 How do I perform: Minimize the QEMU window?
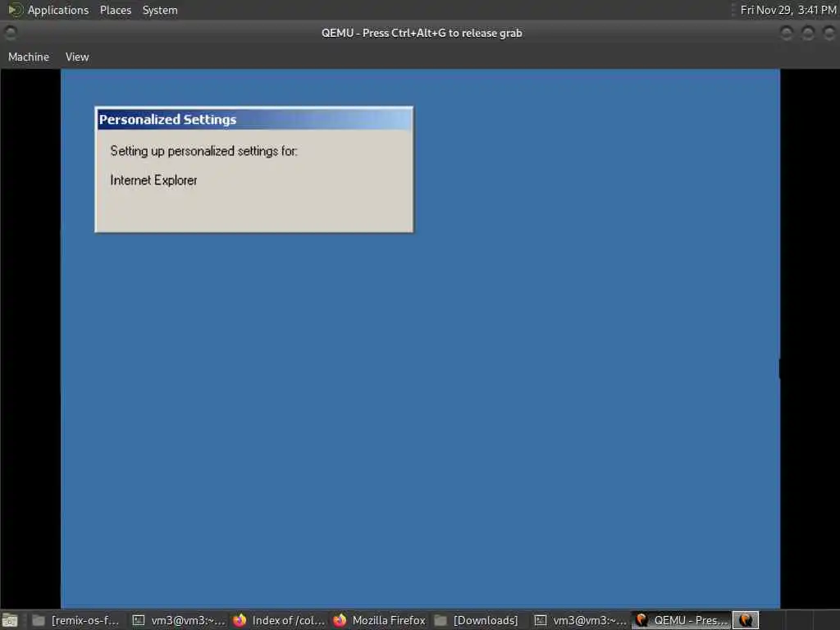click(x=786, y=33)
